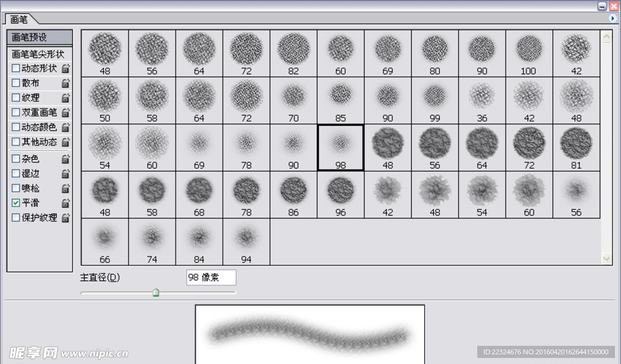Enable the 其他动态 checkbox
This screenshot has height=364, width=621.
pyautogui.click(x=16, y=142)
